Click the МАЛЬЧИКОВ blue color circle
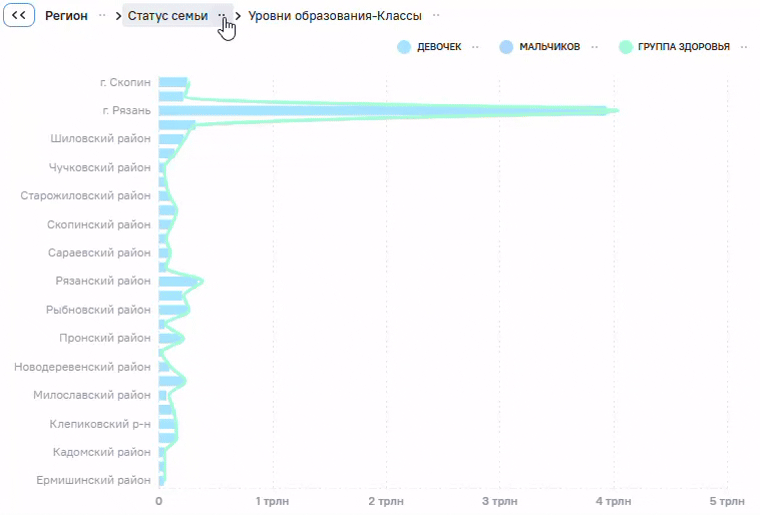The image size is (760, 515). (506, 47)
